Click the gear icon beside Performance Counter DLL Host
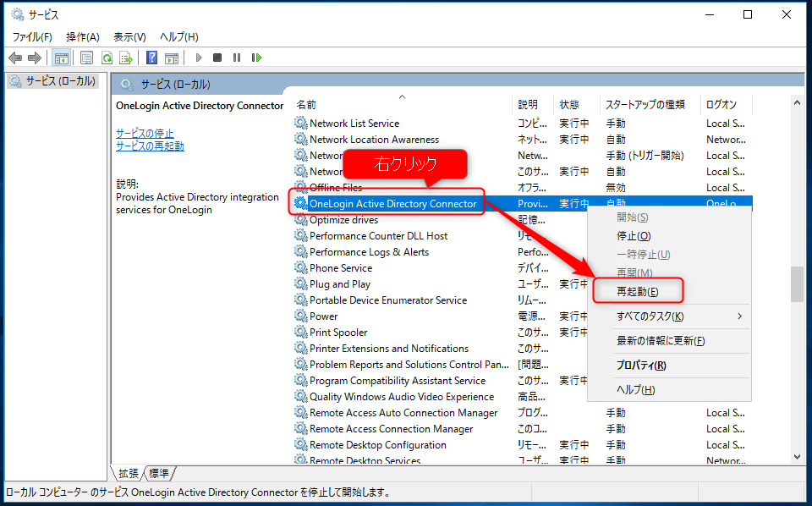 (x=301, y=235)
